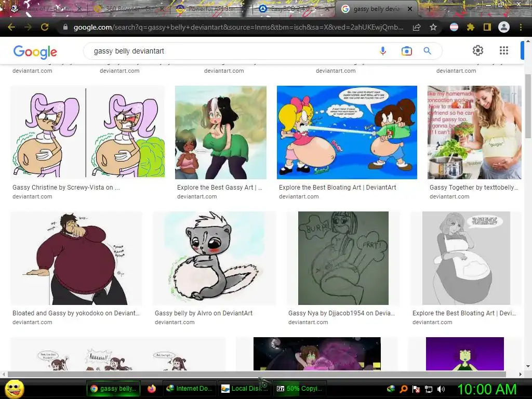Open the Gassy Nya sketch thumbnail
532x399 pixels.
tap(343, 258)
